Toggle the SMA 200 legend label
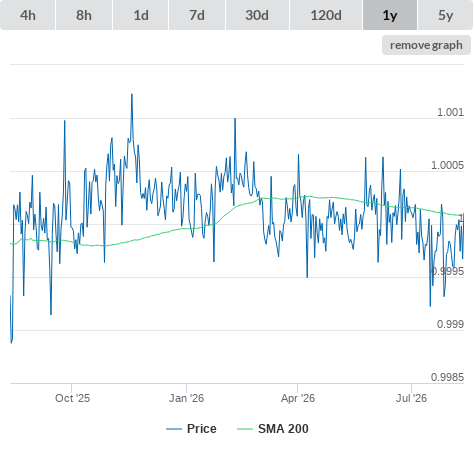The width and height of the screenshot is (474, 455). 283,429
